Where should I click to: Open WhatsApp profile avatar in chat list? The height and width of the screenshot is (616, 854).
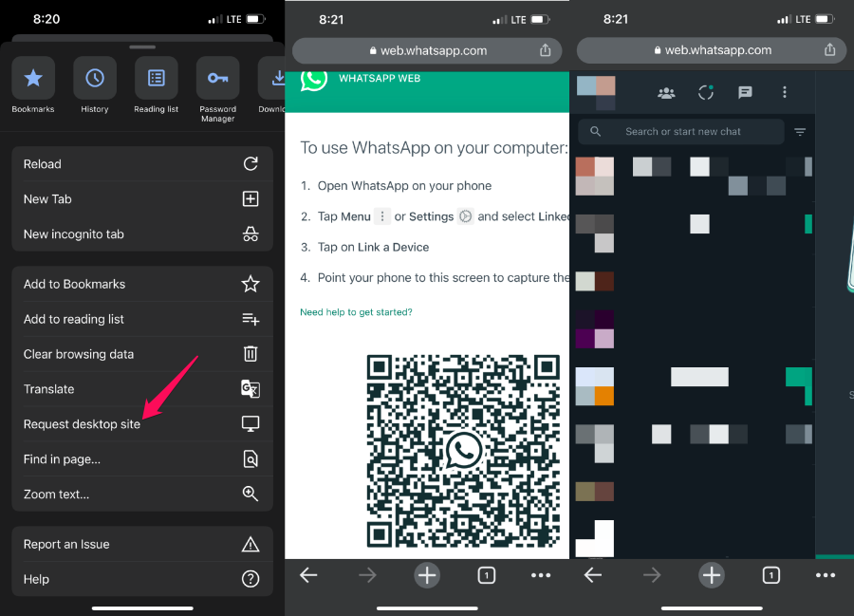click(x=596, y=93)
